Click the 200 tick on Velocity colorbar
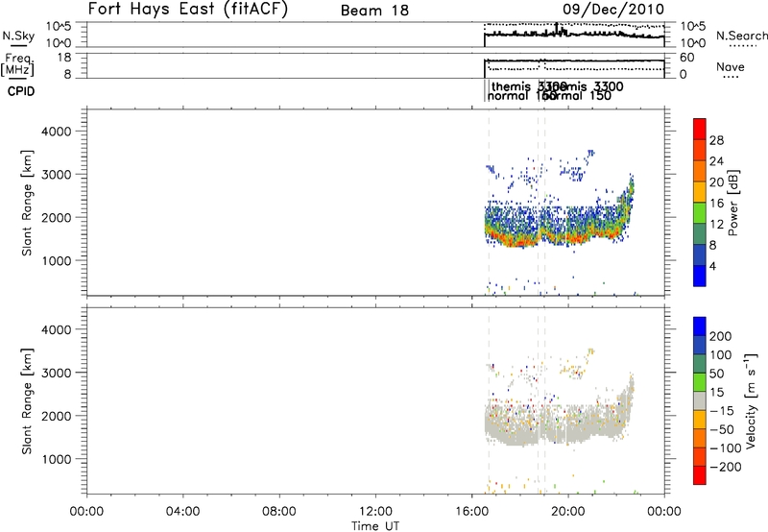This screenshot has width=768, height=532. point(721,336)
